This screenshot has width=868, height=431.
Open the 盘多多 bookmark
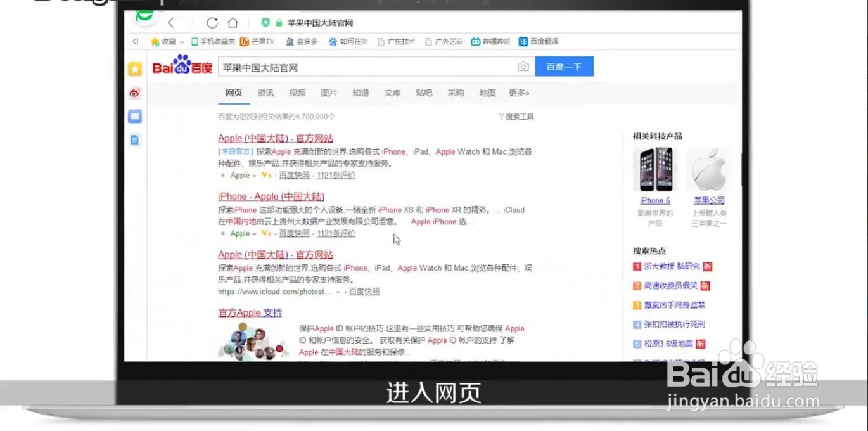click(302, 42)
